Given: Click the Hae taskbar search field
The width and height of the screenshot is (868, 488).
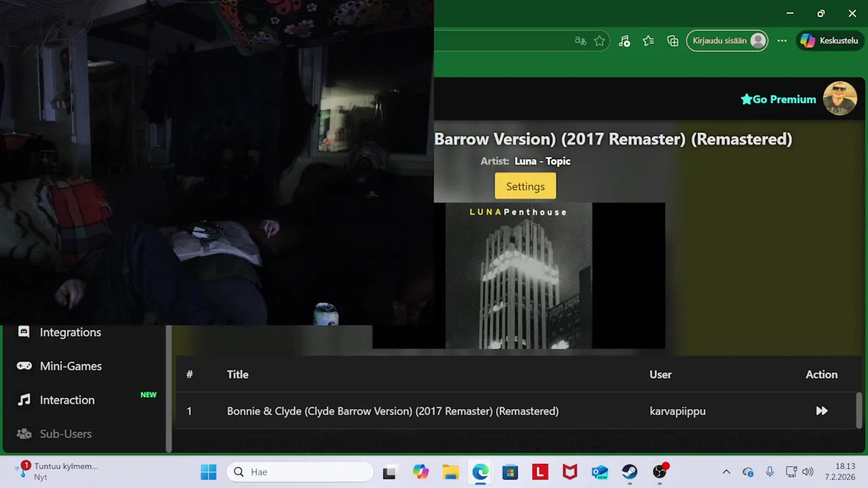Looking at the screenshot, I should click(x=300, y=472).
